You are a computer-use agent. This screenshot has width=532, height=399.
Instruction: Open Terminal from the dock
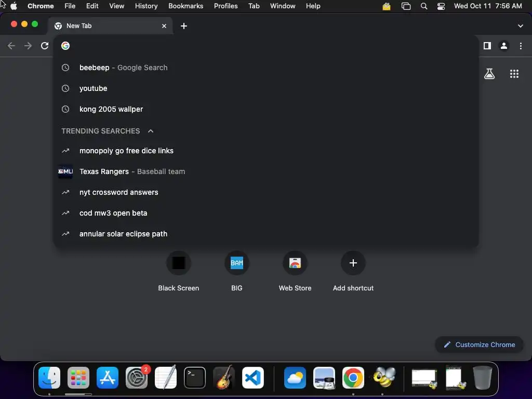(195, 378)
